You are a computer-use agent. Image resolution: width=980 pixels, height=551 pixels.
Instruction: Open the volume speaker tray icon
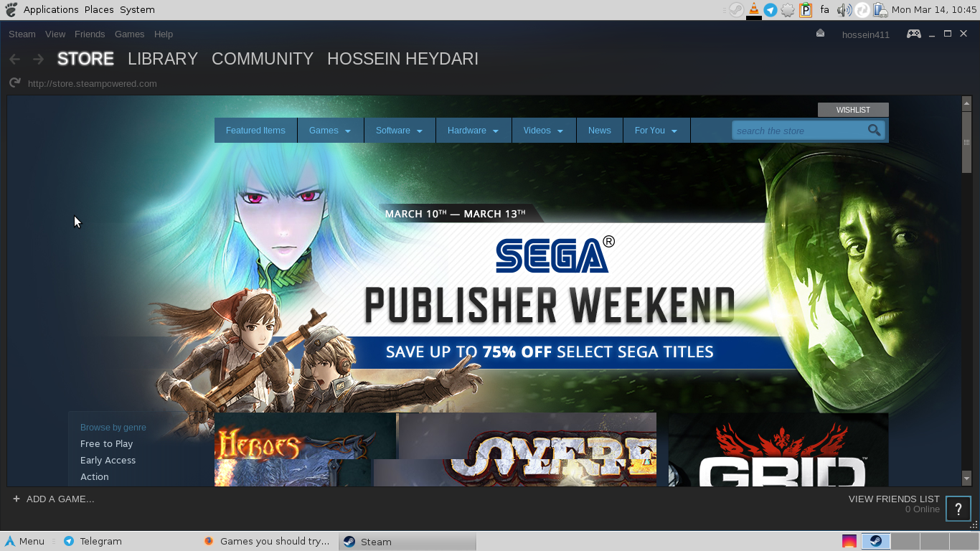click(844, 9)
